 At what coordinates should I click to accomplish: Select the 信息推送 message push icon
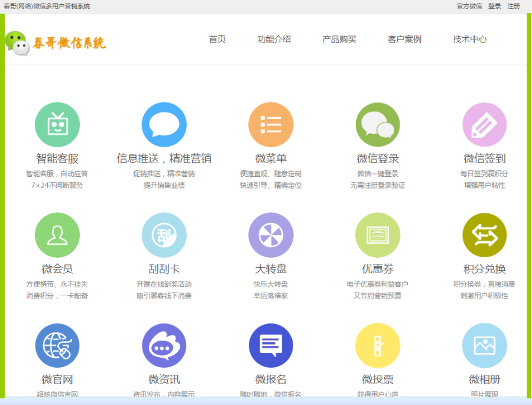pos(164,124)
